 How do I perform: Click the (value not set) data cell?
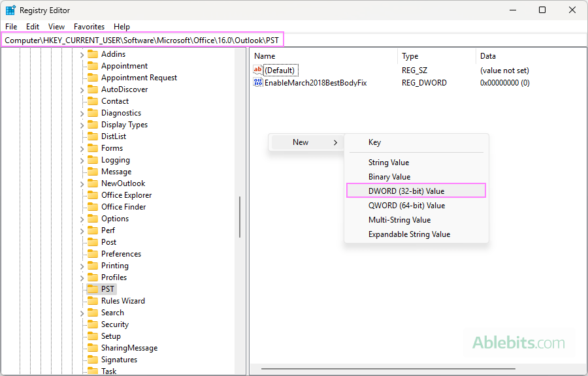click(504, 70)
